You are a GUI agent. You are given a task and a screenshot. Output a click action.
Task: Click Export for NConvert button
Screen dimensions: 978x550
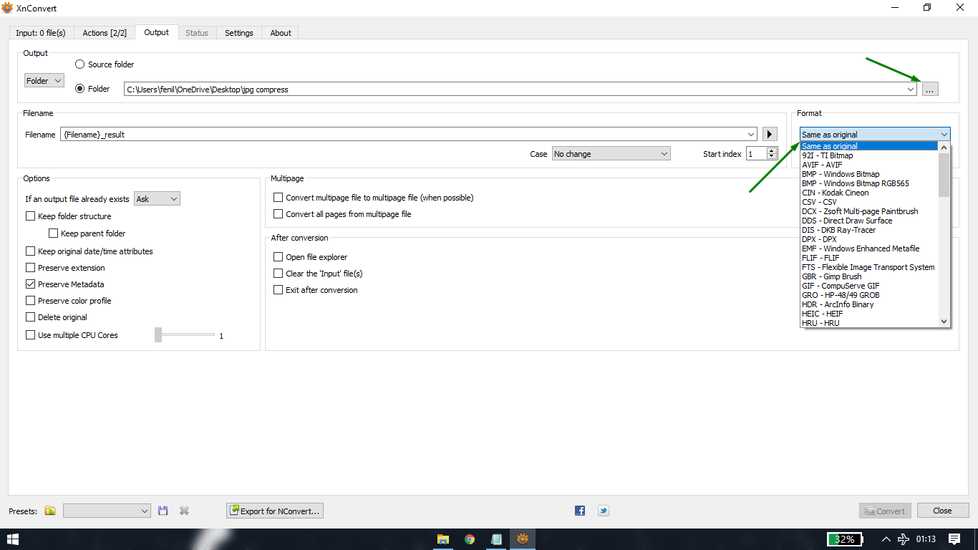(x=274, y=511)
